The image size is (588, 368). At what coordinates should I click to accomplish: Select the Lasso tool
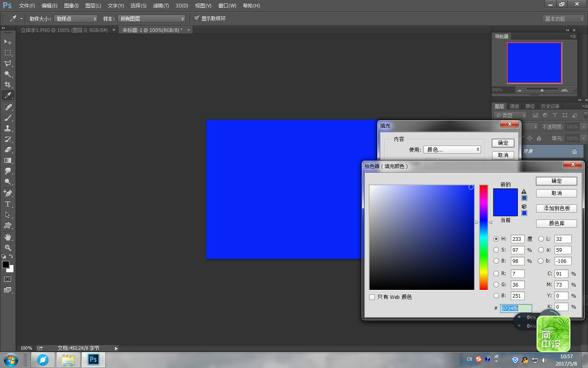8,63
